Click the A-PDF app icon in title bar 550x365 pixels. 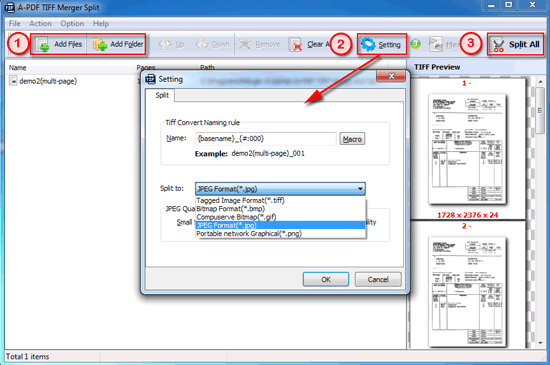point(9,7)
